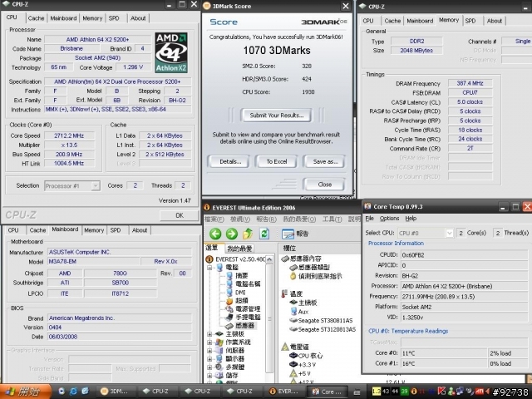Viewport: 532px width, 399px height.
Task: Open Memory tab in bottom-left CPU-Z window
Action: 94,230
